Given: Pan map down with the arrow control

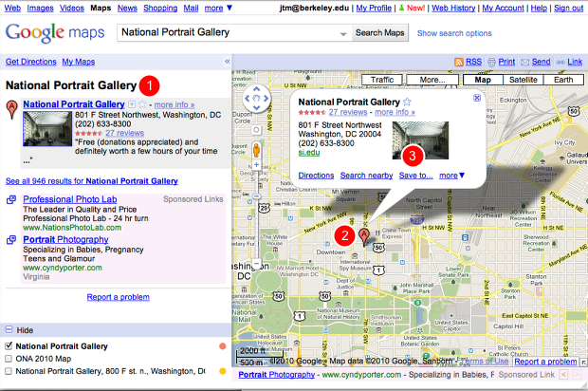Looking at the screenshot, I should point(256,107).
